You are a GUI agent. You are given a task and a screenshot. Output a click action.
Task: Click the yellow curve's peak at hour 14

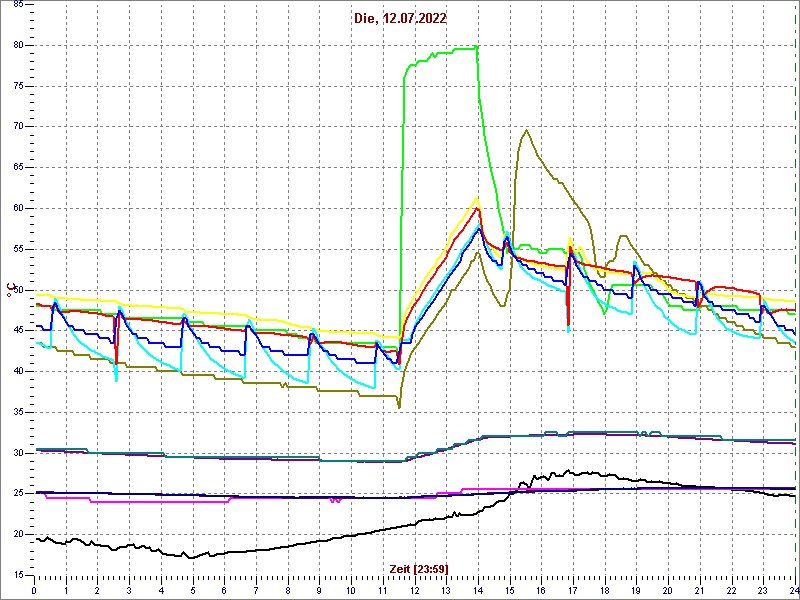point(478,198)
